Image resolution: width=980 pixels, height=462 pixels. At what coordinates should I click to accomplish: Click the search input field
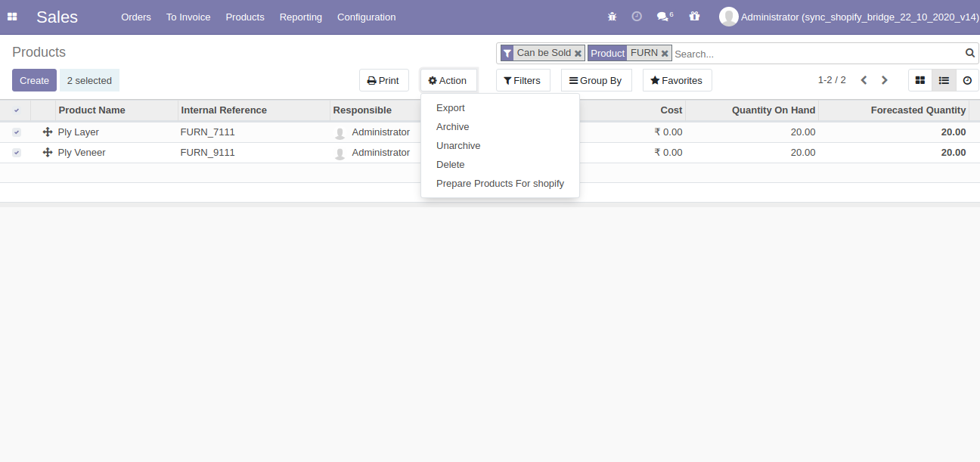(x=817, y=54)
